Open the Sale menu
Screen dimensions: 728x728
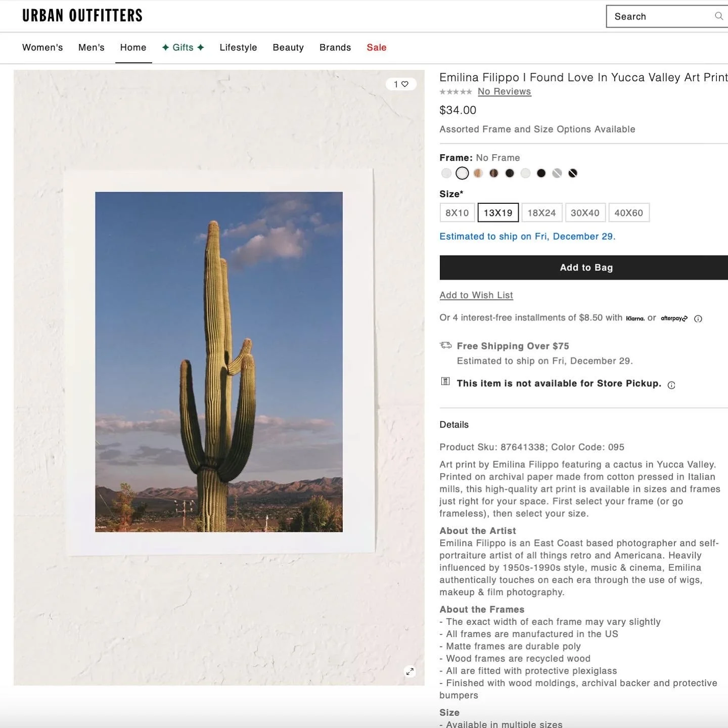point(377,48)
